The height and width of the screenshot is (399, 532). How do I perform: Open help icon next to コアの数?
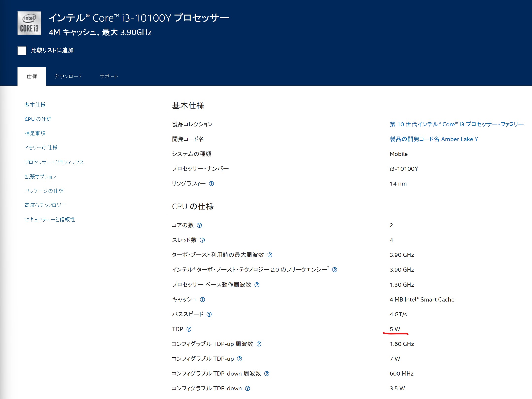pyautogui.click(x=199, y=225)
